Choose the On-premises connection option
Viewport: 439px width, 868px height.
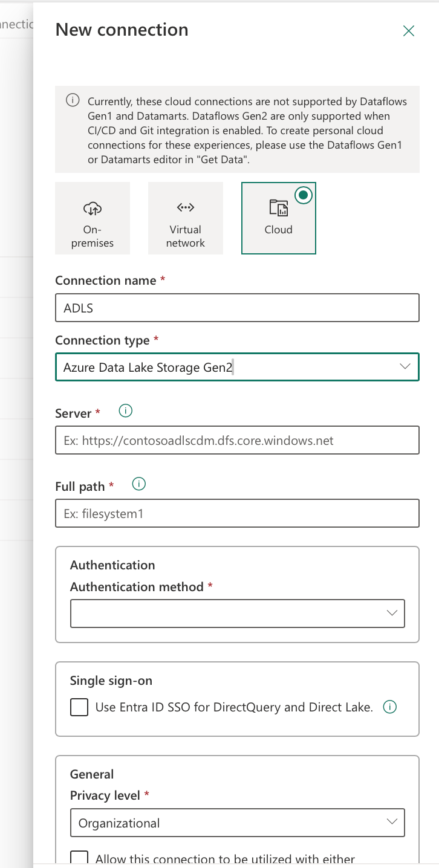(x=93, y=218)
